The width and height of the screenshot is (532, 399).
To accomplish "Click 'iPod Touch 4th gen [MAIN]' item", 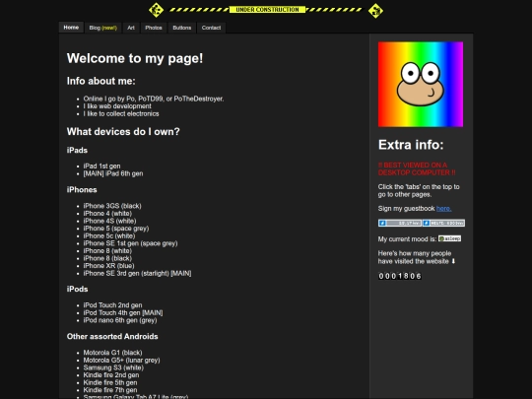I will tap(123, 312).
